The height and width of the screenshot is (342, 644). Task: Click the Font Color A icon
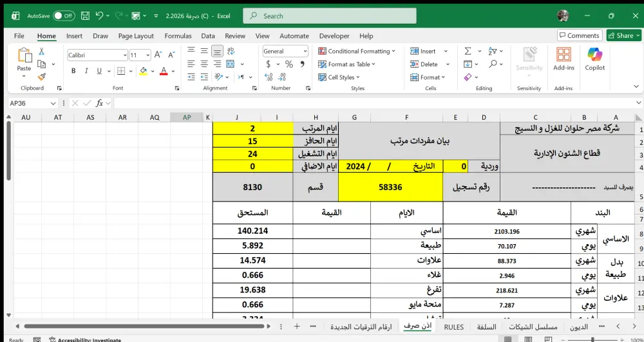point(164,71)
